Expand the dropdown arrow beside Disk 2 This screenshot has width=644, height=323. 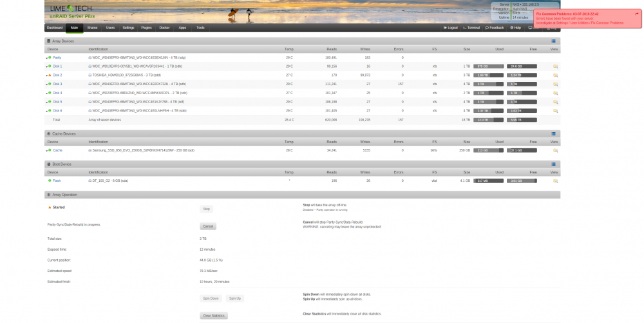click(x=46, y=76)
